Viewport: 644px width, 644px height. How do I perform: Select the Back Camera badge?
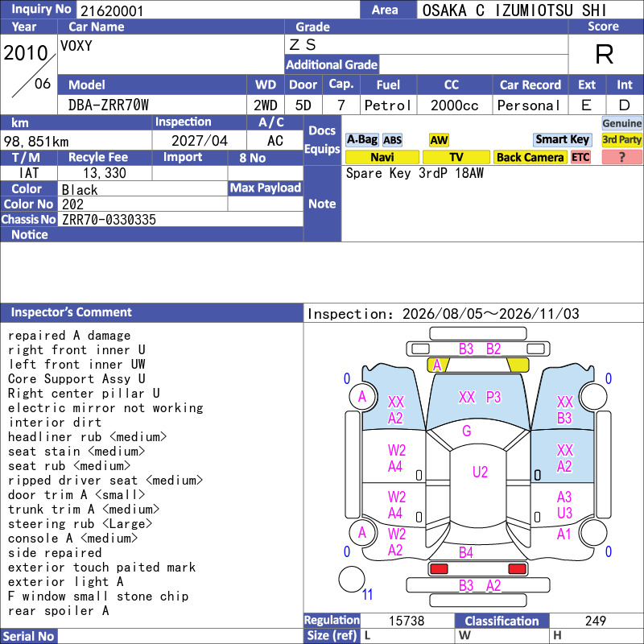click(x=530, y=157)
